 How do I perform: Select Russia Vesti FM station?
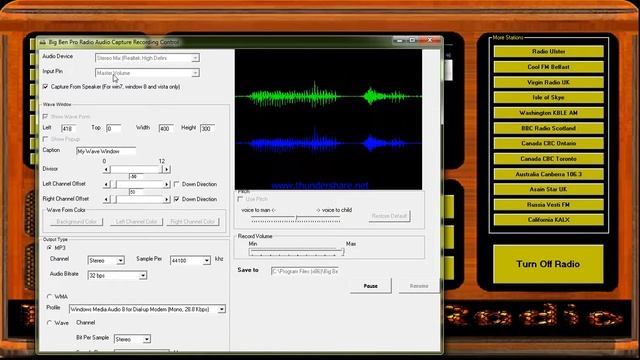tap(549, 204)
